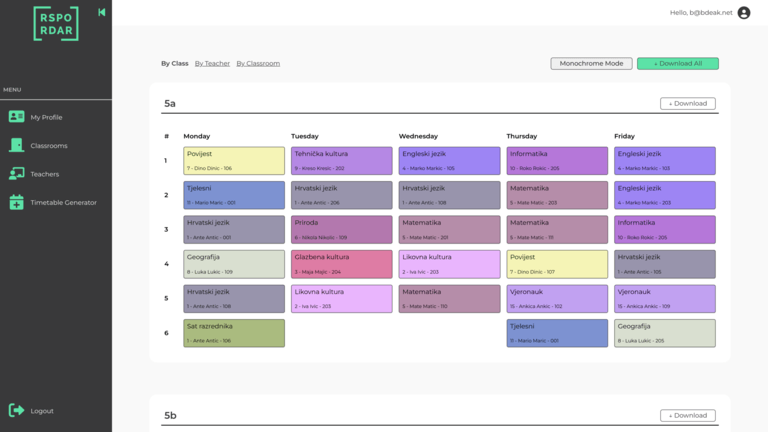Click Wednesday period 1 Engleski jezik card
Image resolution: width=768 pixels, height=432 pixels.
449,161
